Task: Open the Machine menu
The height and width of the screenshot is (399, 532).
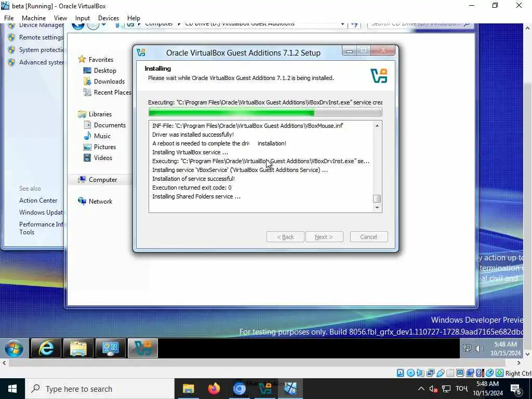Action: (34, 18)
